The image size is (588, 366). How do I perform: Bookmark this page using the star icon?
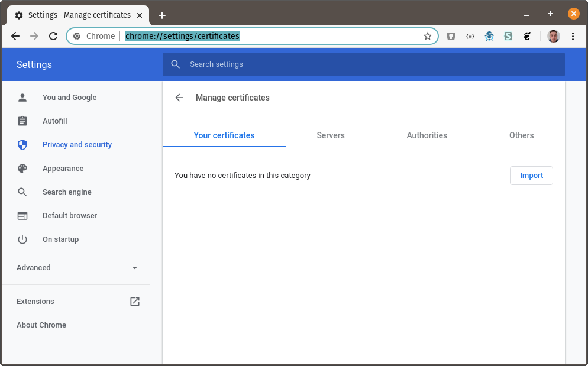coord(428,36)
